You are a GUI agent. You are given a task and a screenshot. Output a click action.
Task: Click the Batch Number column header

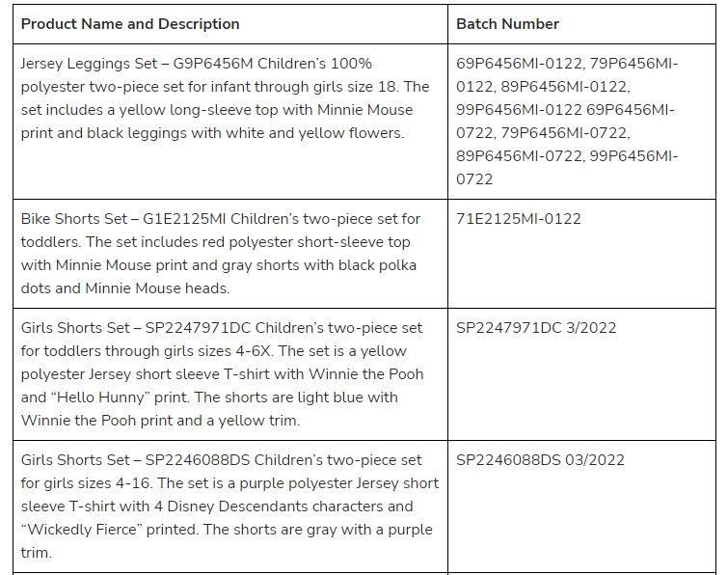click(507, 24)
